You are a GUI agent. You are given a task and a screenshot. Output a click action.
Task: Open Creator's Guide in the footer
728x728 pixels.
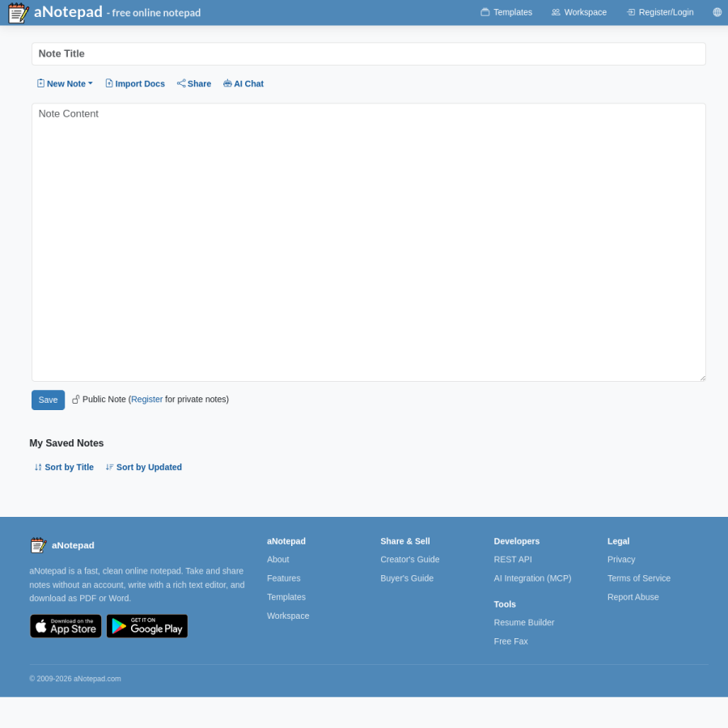[410, 560]
